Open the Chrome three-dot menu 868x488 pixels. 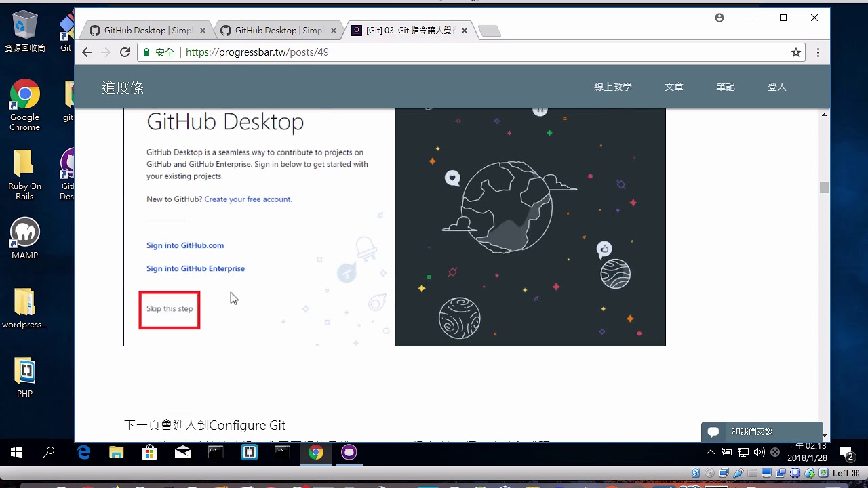(818, 52)
